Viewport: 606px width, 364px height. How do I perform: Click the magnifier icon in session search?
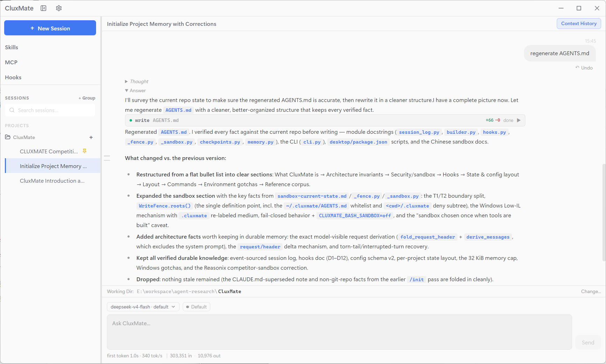(12, 110)
